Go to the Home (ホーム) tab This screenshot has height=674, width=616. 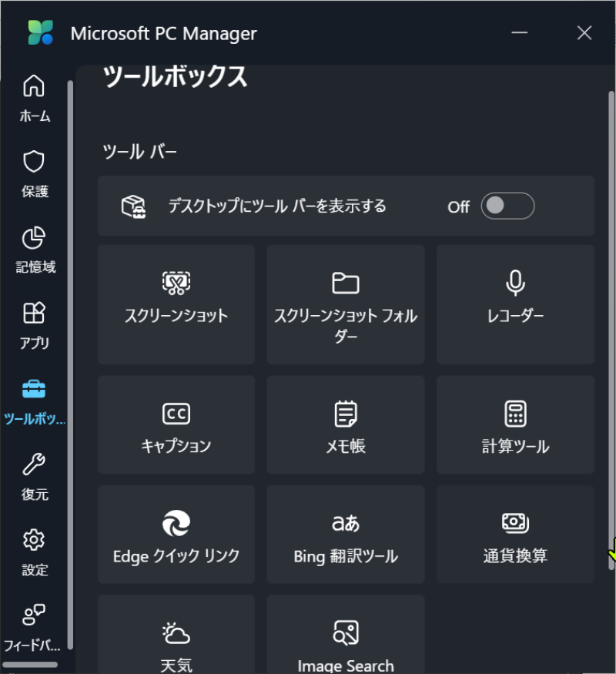[35, 99]
